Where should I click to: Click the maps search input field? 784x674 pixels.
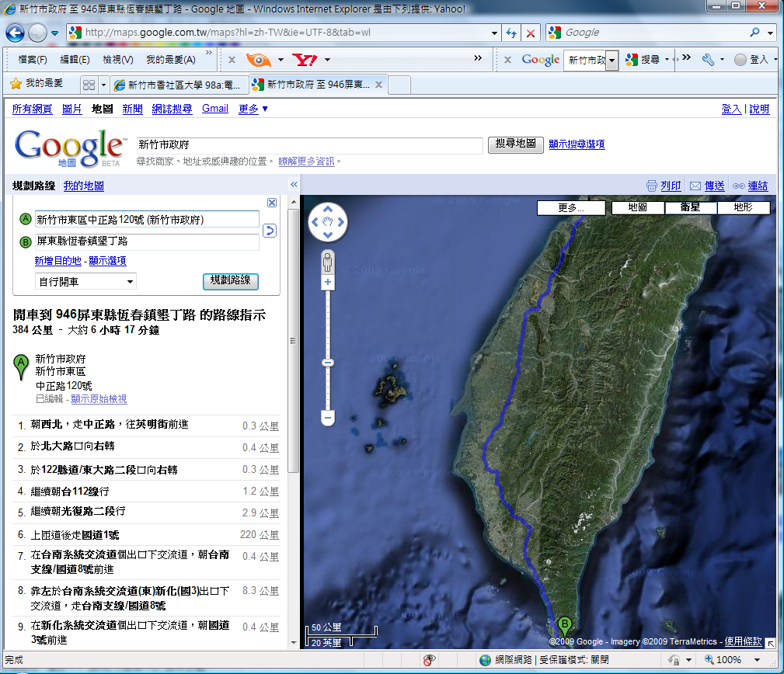pyautogui.click(x=309, y=145)
